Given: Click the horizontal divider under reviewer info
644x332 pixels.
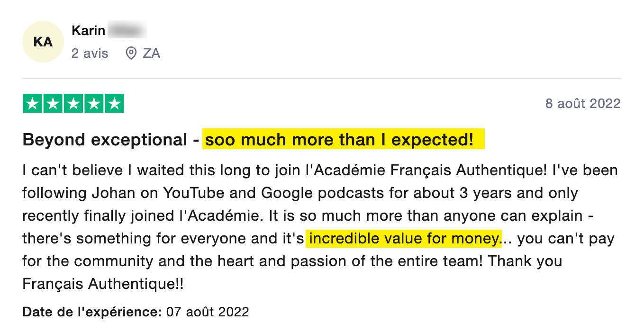Looking at the screenshot, I should point(322,78).
